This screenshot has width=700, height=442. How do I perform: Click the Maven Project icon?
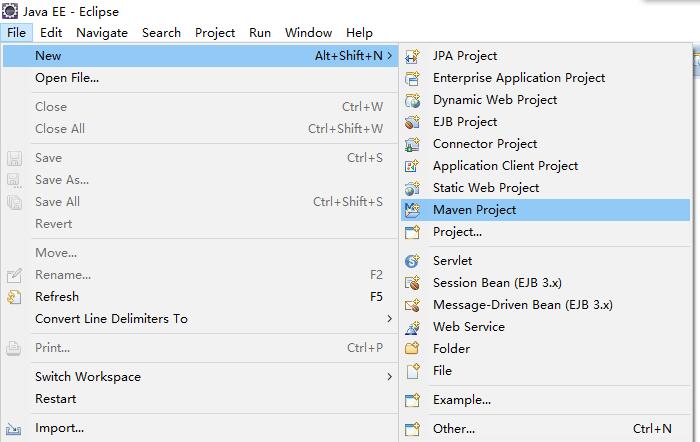tap(412, 210)
